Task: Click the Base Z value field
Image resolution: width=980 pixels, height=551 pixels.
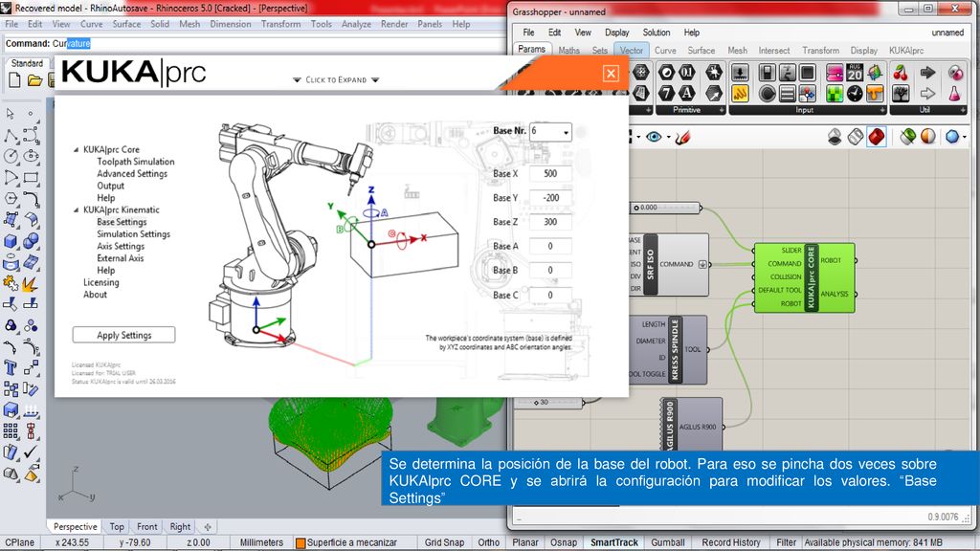Action: (x=550, y=222)
